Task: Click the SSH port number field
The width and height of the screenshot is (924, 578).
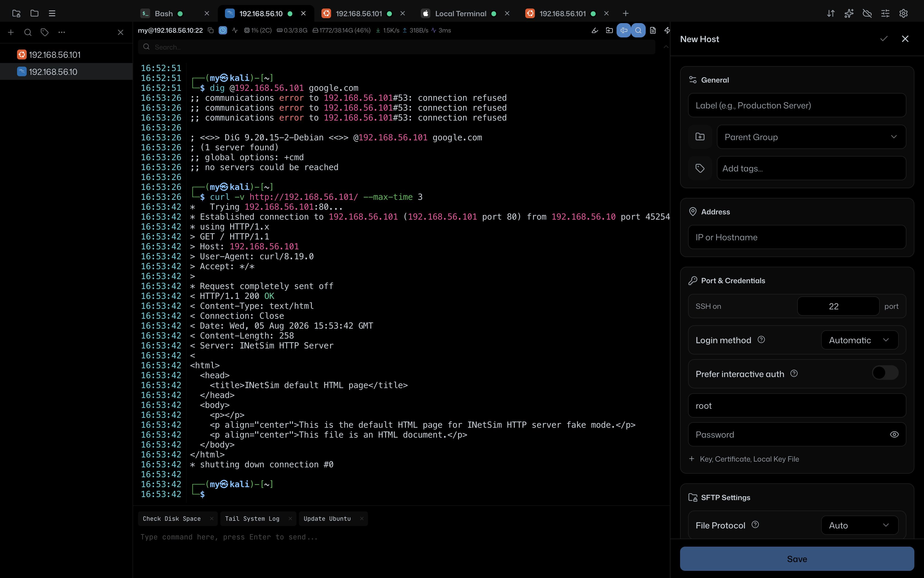Action: click(838, 306)
